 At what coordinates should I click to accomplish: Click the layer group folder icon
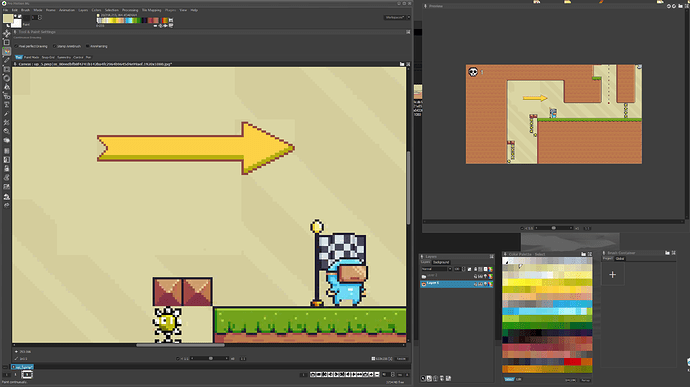[424, 276]
